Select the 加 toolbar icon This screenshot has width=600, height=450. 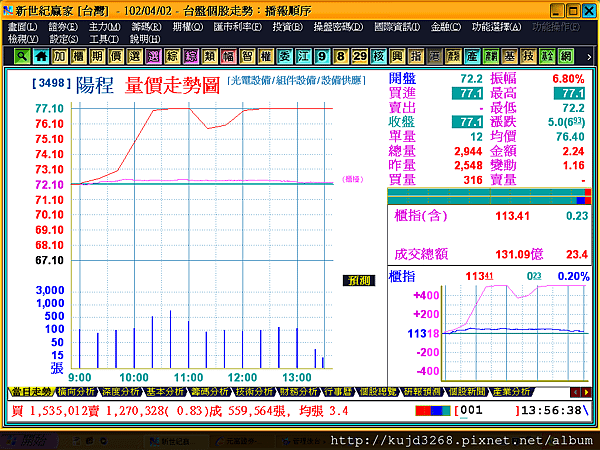coord(60,57)
